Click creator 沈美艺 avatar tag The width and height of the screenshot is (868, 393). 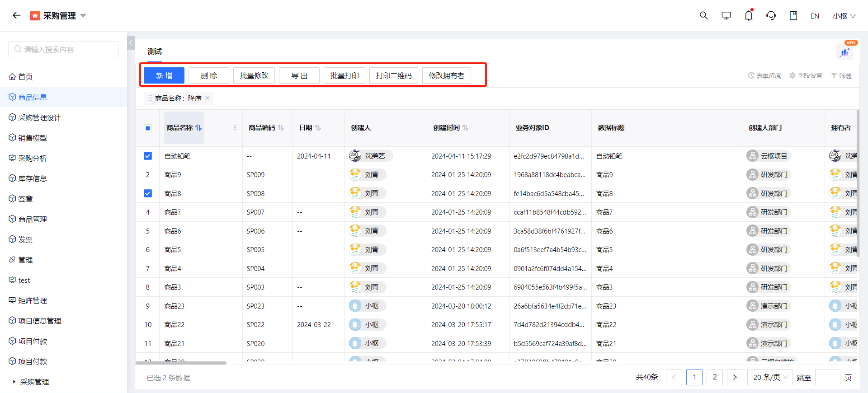pyautogui.click(x=371, y=156)
